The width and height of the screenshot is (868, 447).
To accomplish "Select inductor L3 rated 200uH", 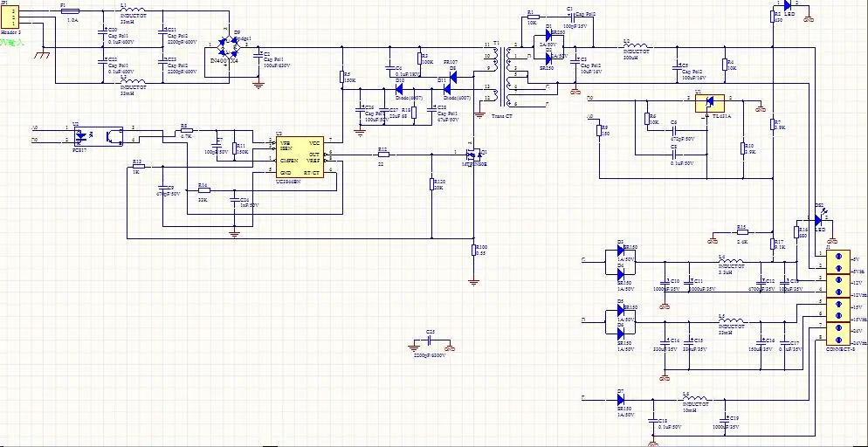I will coord(637,48).
